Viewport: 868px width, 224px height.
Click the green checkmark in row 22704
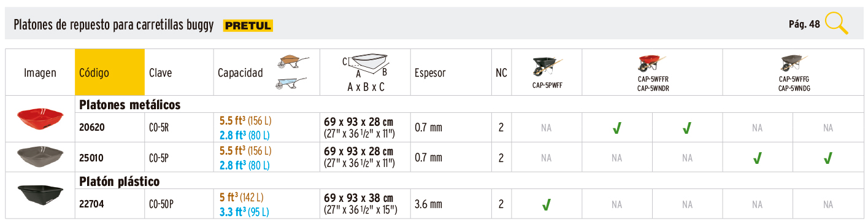click(546, 205)
